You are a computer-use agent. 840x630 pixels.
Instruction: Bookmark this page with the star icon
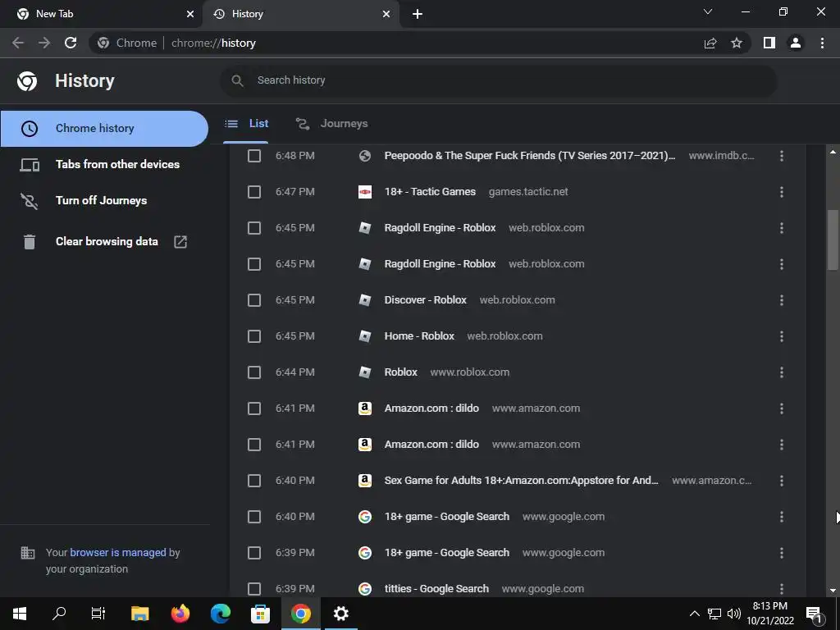coord(737,43)
